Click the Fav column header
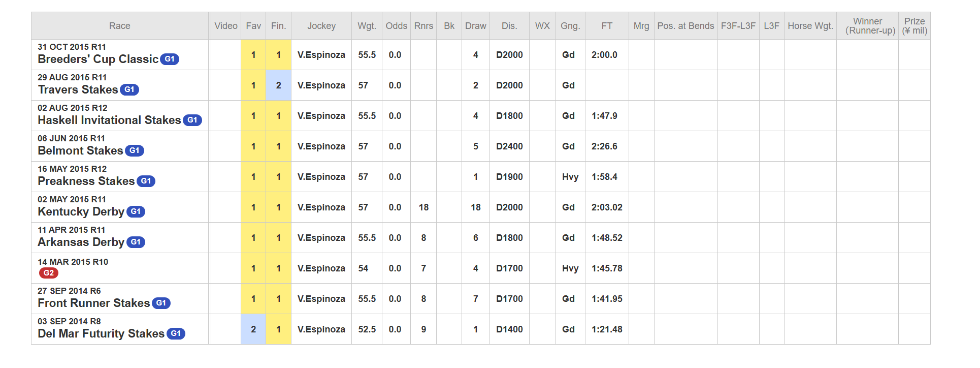The width and height of the screenshot is (980, 368). (253, 26)
